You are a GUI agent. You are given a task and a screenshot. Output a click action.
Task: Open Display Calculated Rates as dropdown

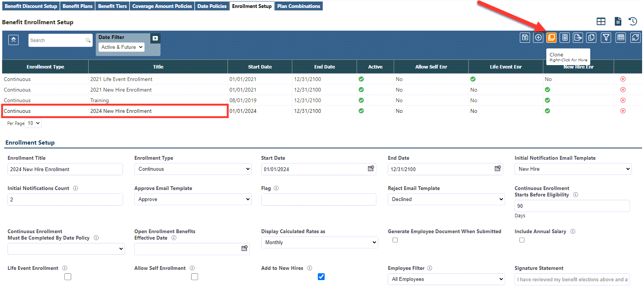[x=320, y=243]
